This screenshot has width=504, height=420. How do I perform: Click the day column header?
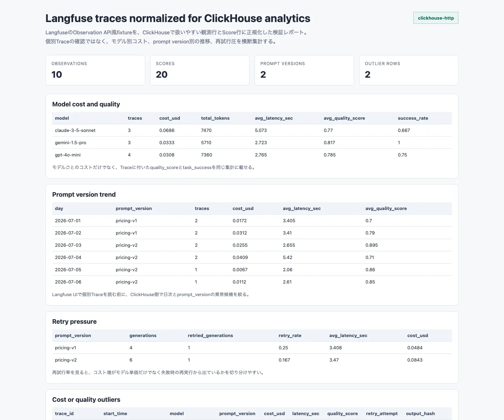pos(59,209)
